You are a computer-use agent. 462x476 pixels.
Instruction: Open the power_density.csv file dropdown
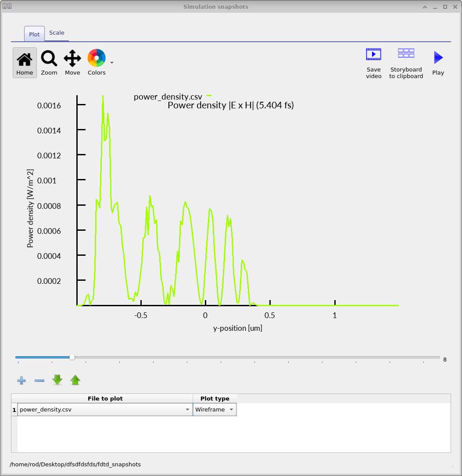click(x=105, y=409)
